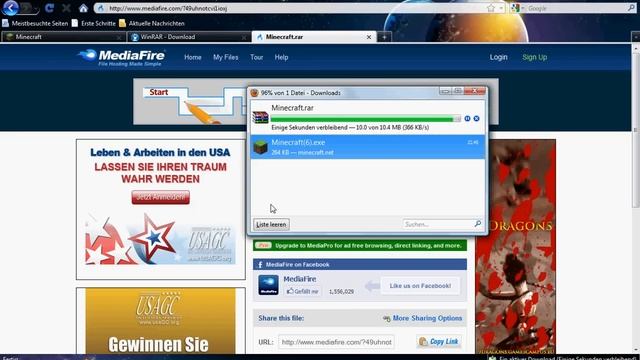Open MediaFire Help link

pyautogui.click(x=281, y=58)
